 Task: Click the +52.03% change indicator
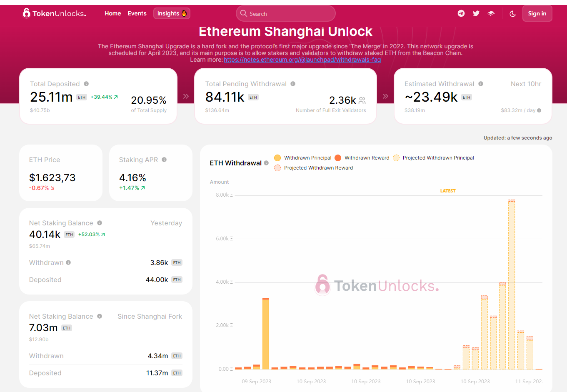point(92,235)
